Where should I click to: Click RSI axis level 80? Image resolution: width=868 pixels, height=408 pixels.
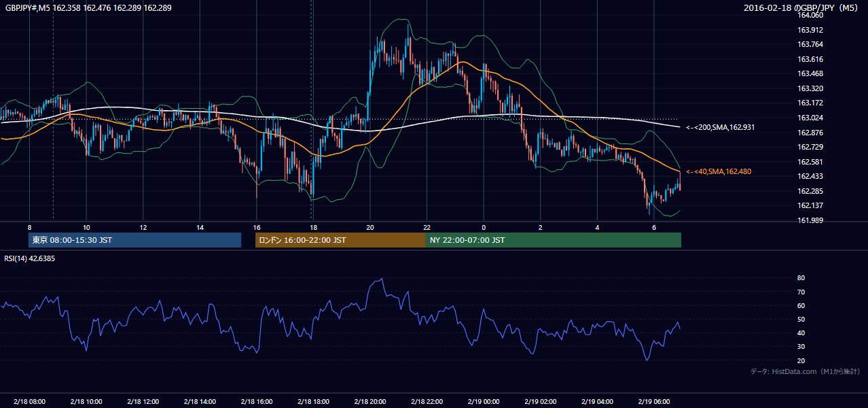[x=801, y=278]
